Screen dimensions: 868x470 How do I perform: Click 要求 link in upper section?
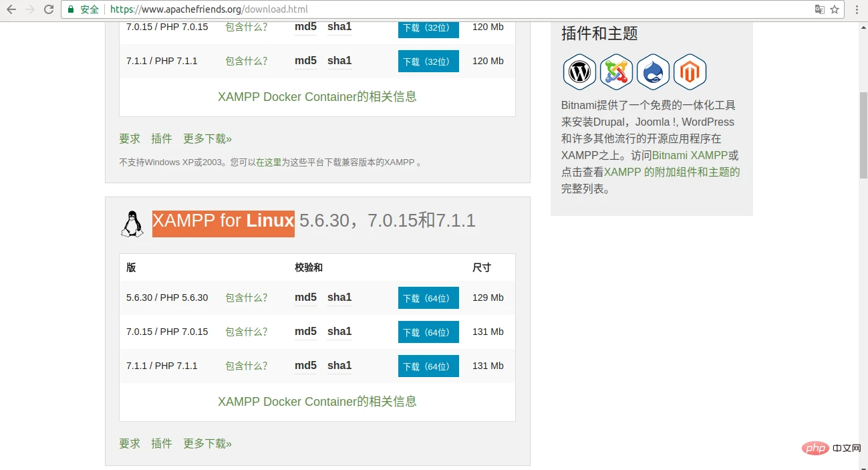click(x=130, y=139)
